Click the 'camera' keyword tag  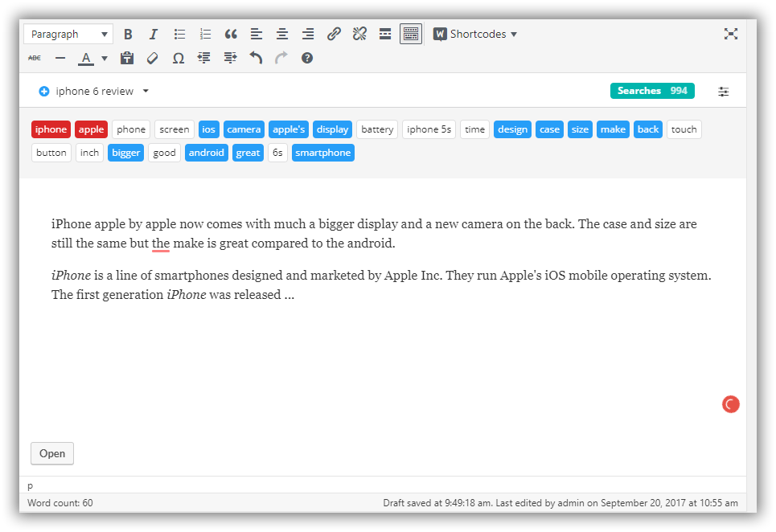244,129
